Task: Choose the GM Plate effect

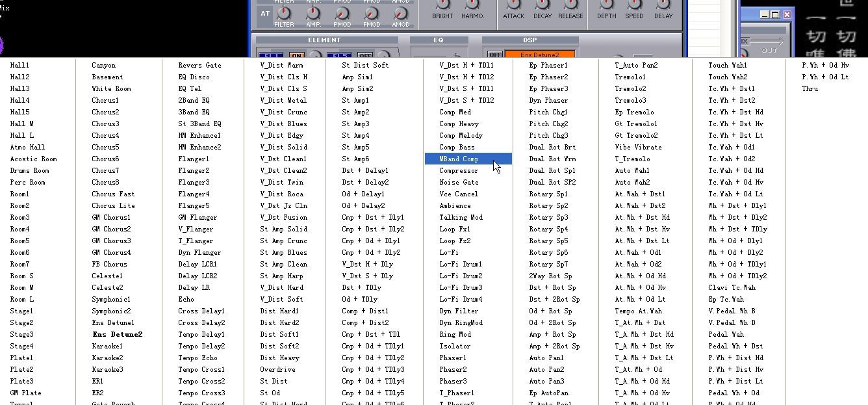Action: click(25, 393)
